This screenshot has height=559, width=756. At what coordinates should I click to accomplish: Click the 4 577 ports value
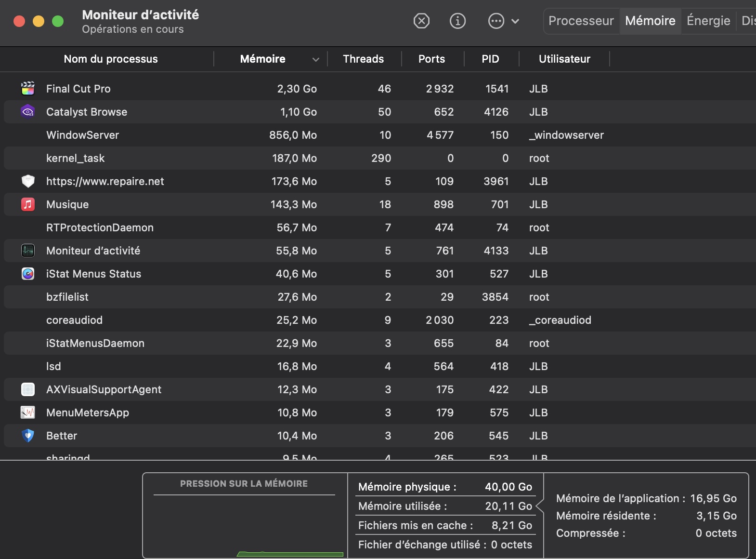[440, 135]
